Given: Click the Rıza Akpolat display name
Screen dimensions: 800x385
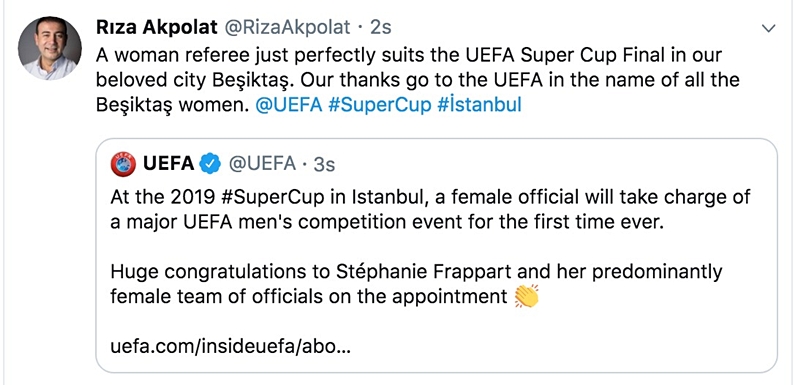Looking at the screenshot, I should pyautogui.click(x=157, y=28).
